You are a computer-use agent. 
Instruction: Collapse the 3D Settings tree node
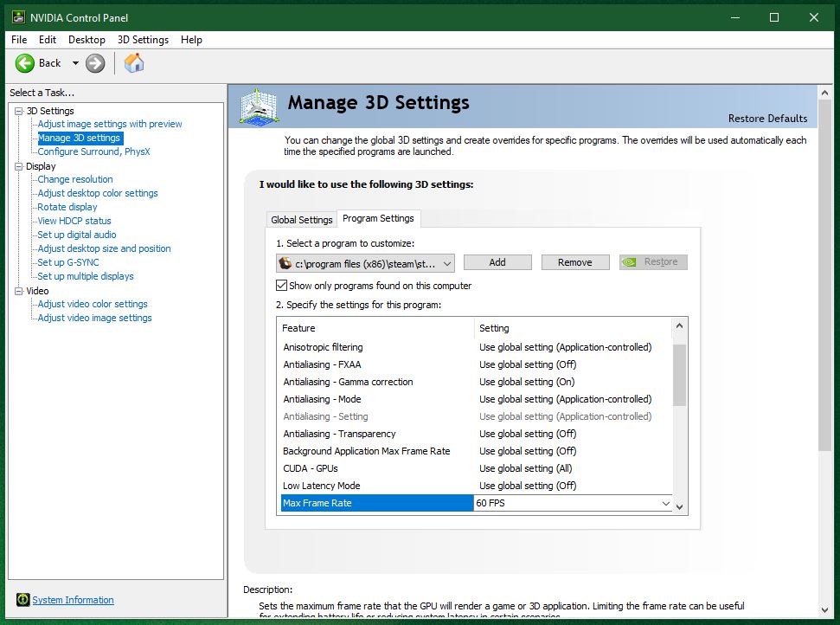[18, 111]
